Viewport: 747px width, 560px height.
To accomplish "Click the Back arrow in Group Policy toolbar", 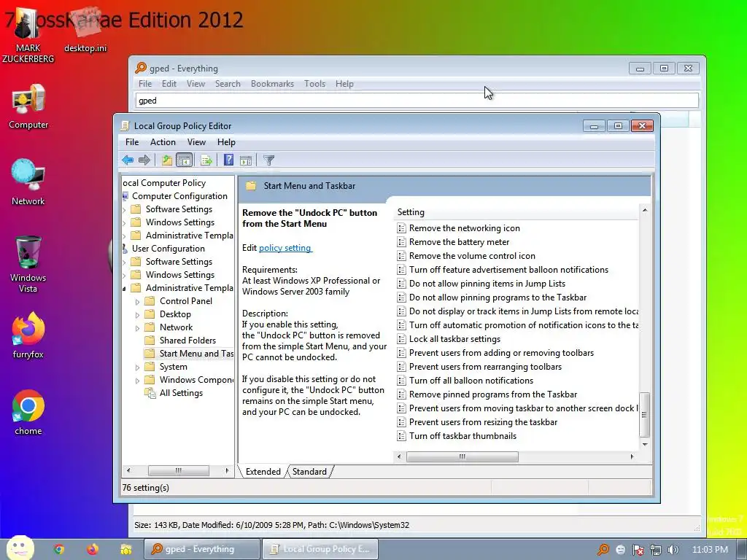I will (127, 160).
